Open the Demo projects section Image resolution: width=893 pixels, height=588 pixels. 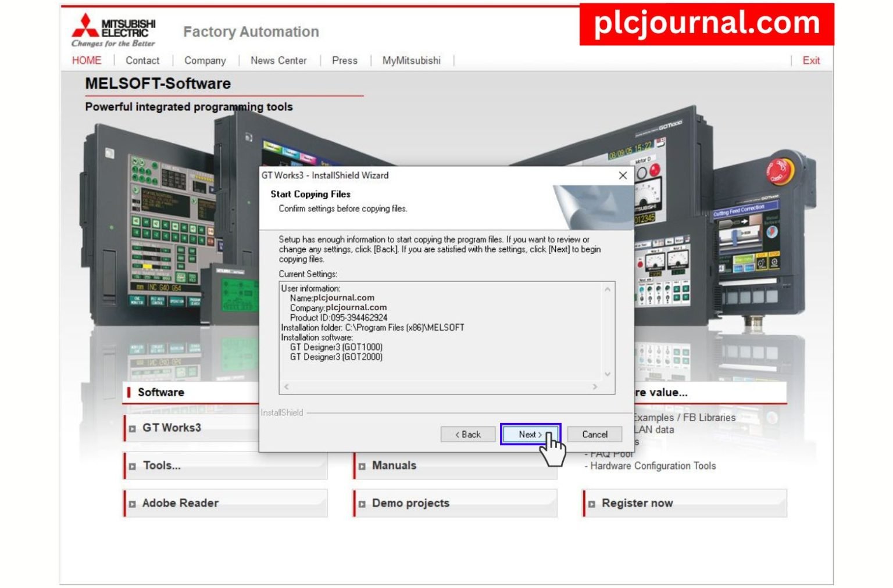410,503
